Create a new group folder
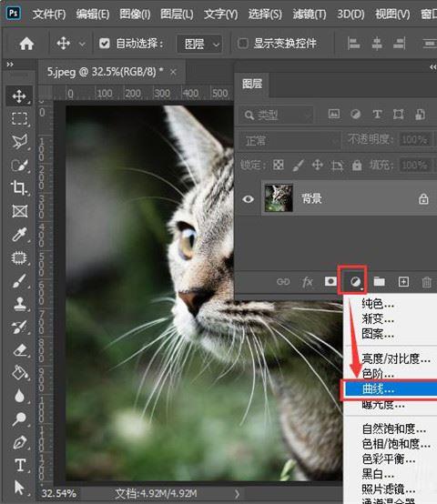The height and width of the screenshot is (504, 437). [380, 282]
